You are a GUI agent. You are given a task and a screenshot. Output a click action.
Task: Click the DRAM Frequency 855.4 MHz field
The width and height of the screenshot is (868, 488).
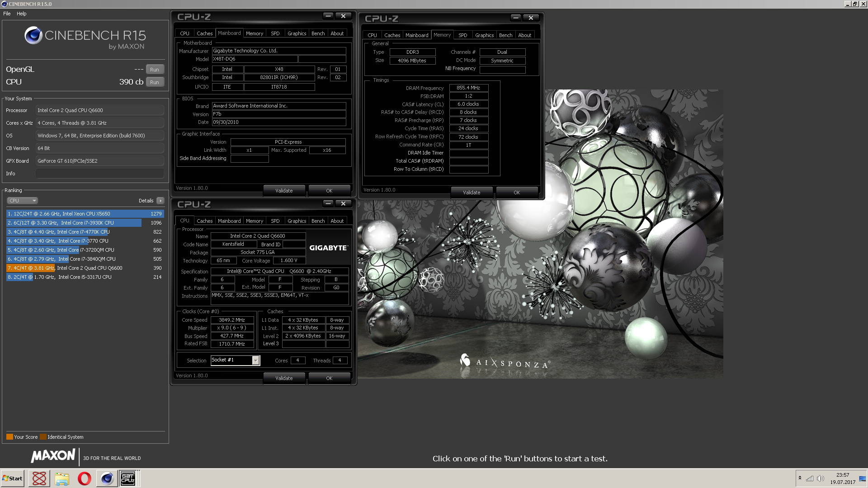[469, 88]
